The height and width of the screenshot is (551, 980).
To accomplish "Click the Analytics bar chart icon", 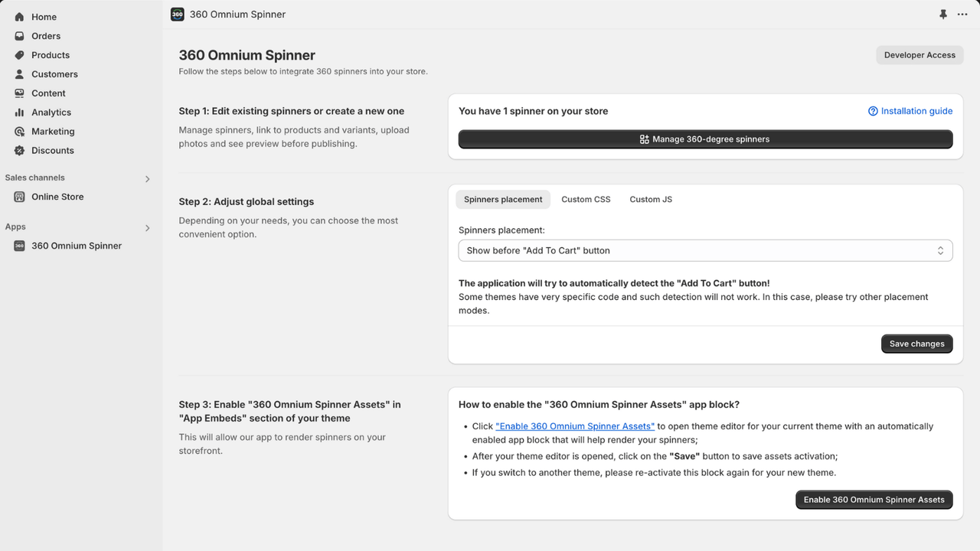I will click(19, 112).
